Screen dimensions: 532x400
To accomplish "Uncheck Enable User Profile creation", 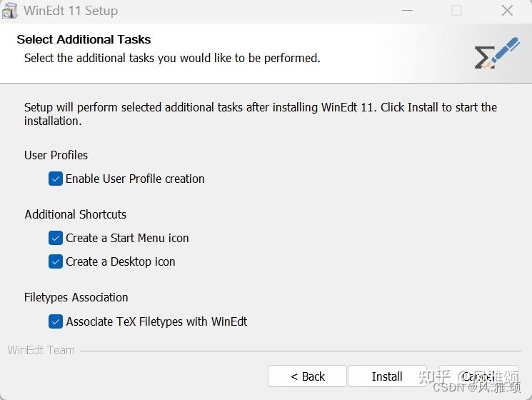I will [56, 179].
